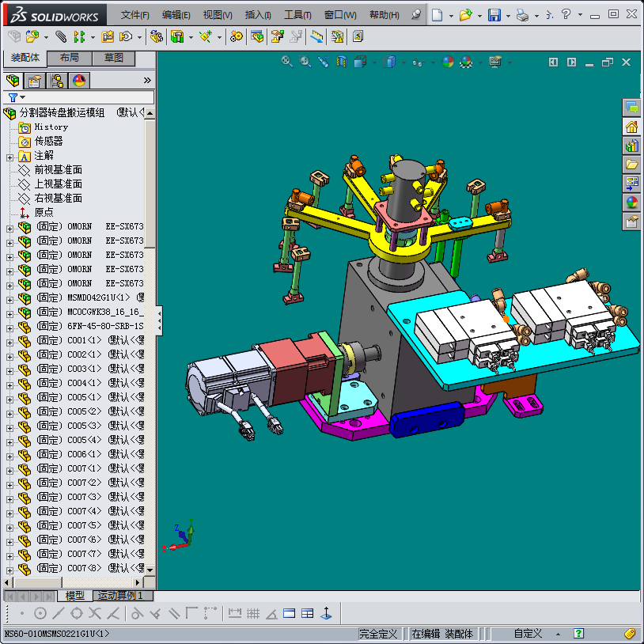Viewport: 644px width, 644px height.
Task: Open the Save dropdown arrow
Action: [x=508, y=16]
